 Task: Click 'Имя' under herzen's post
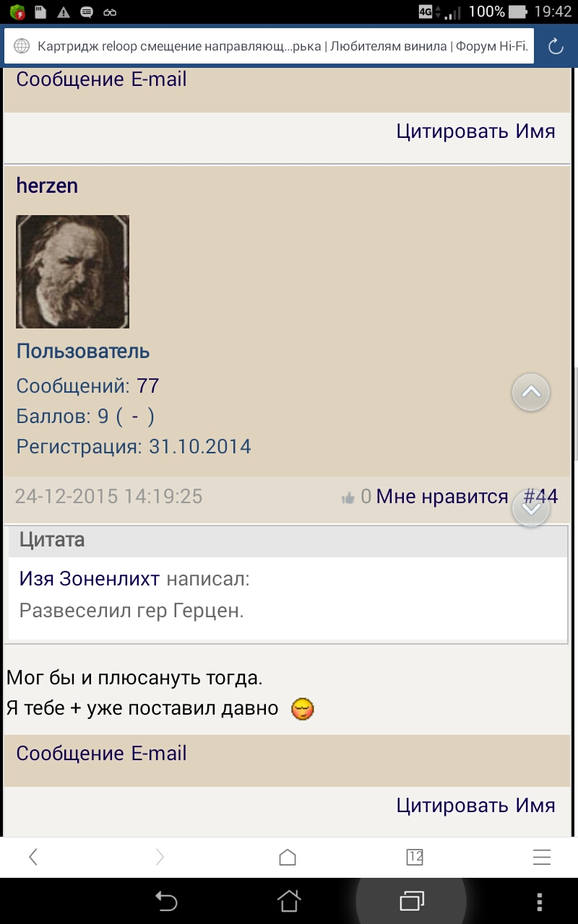(535, 805)
